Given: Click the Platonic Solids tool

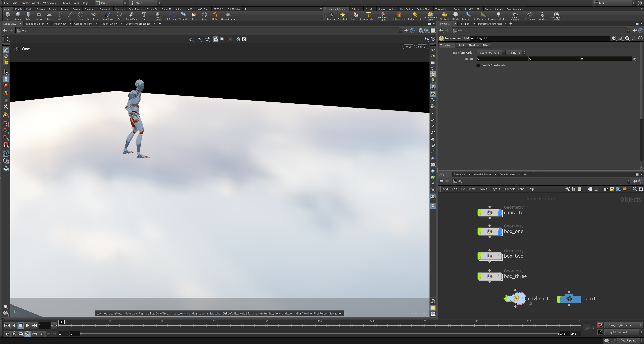Looking at the screenshot, I should point(157,16).
